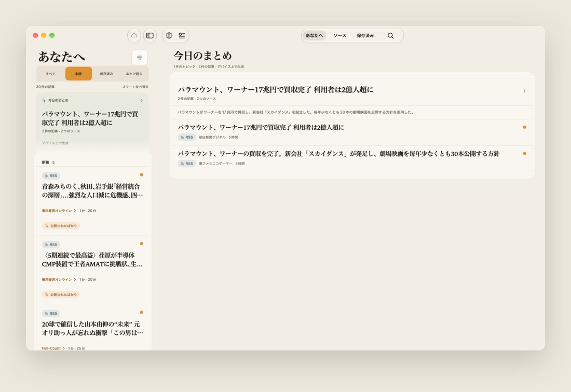Click the 新着 5 section header
This screenshot has height=392, width=571.
[48, 163]
